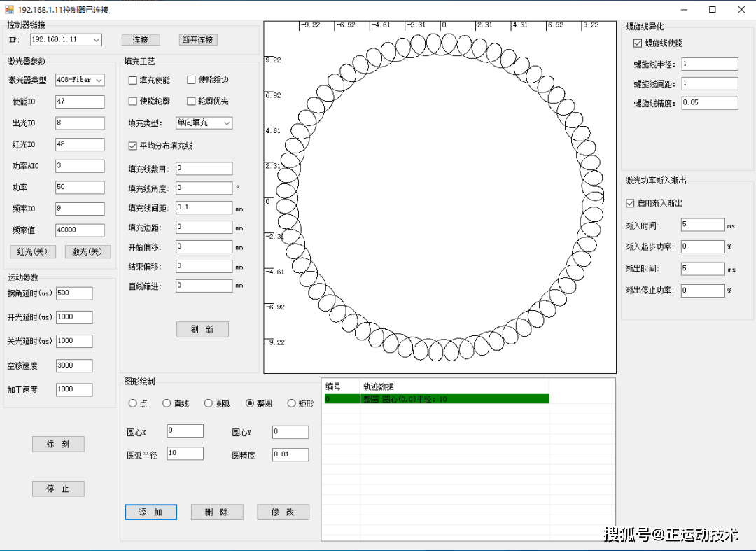Uncheck the 平均分布填充线 checkbox
Viewport: 756px width, 551px height.
coord(133,146)
